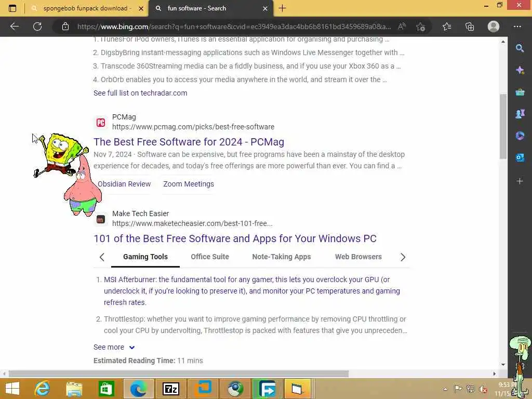Viewport: 532px width, 399px height.
Task: Open 101 of the Best Free Software link
Action: point(235,238)
